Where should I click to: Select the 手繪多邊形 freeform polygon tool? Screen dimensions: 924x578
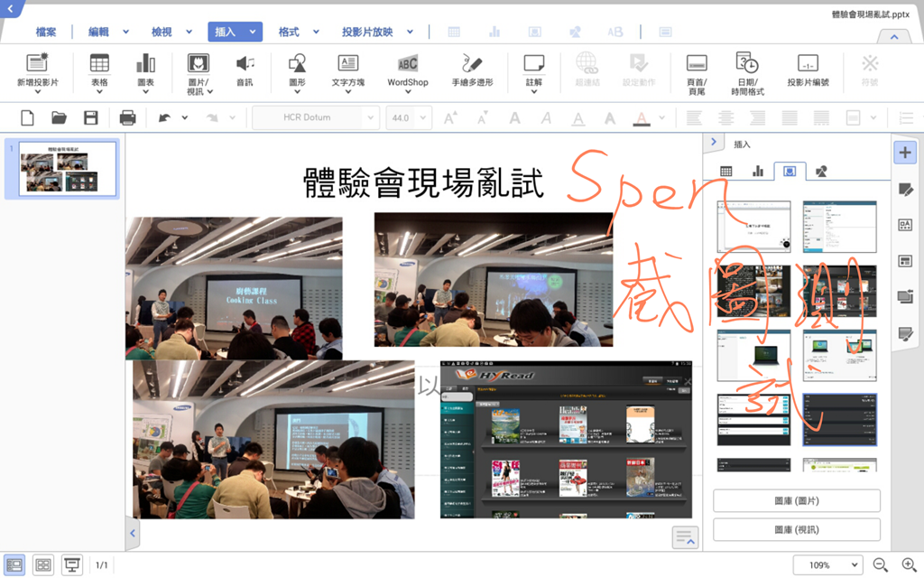pyautogui.click(x=472, y=70)
